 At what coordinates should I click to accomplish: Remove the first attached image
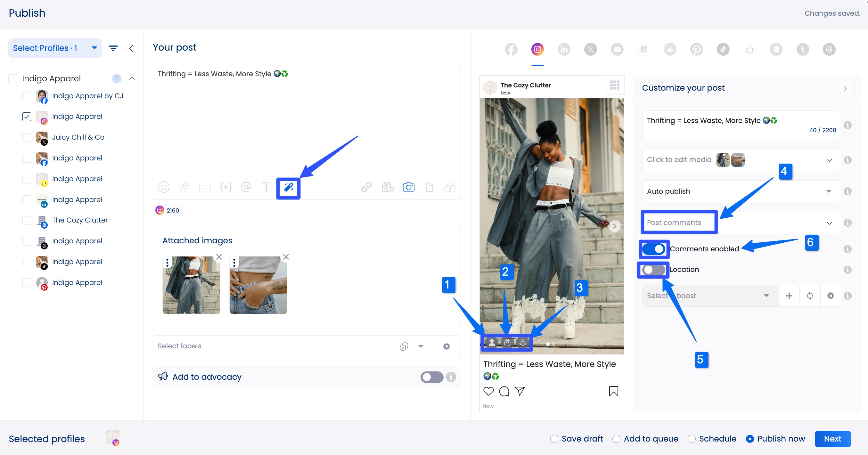tap(219, 257)
